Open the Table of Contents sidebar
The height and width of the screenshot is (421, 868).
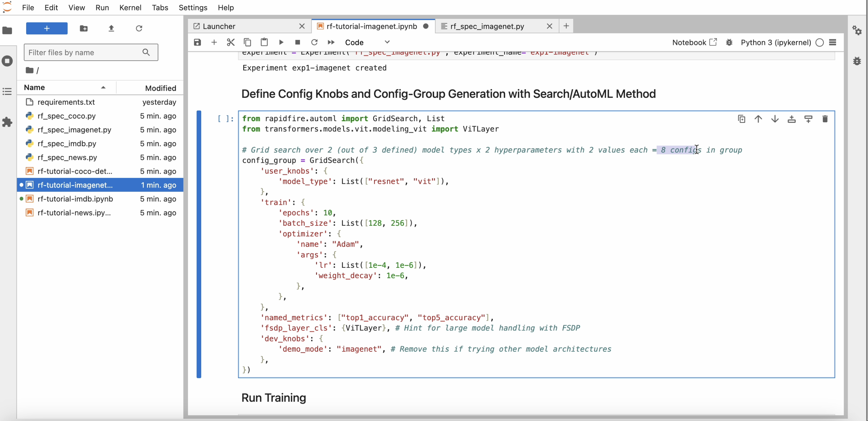7,91
